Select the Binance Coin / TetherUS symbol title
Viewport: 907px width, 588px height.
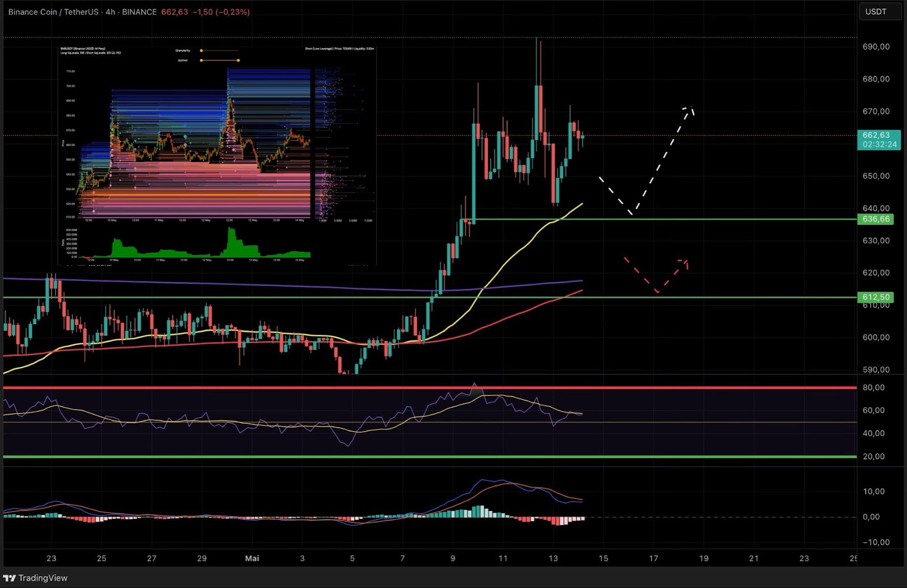(x=53, y=11)
